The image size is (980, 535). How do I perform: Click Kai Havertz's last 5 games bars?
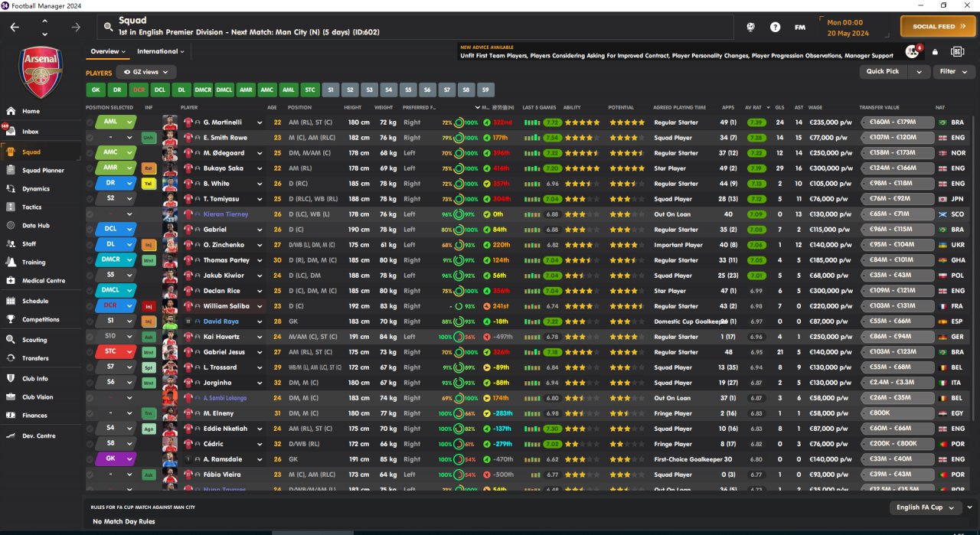tap(531, 337)
